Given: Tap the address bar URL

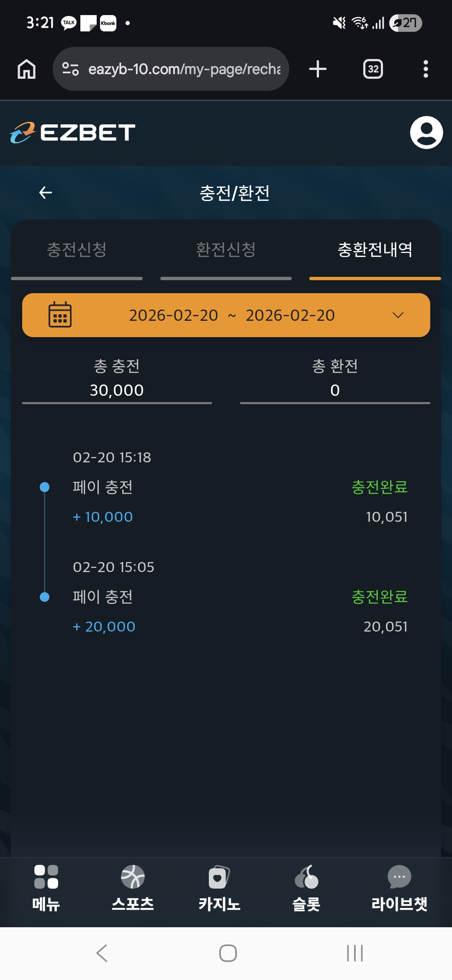Looking at the screenshot, I should [x=184, y=69].
